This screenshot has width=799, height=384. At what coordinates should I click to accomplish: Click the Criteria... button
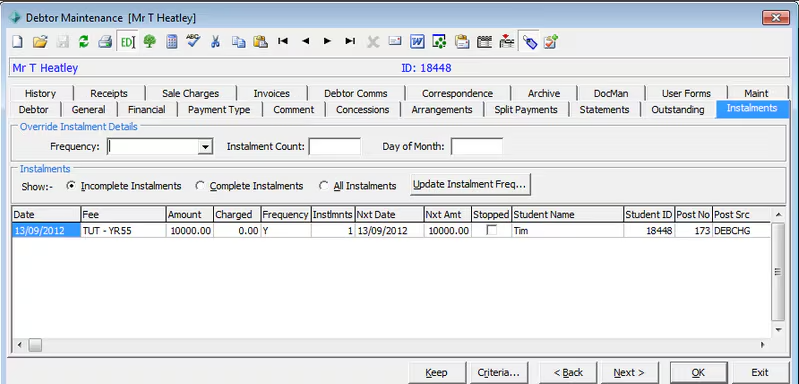tap(498, 373)
